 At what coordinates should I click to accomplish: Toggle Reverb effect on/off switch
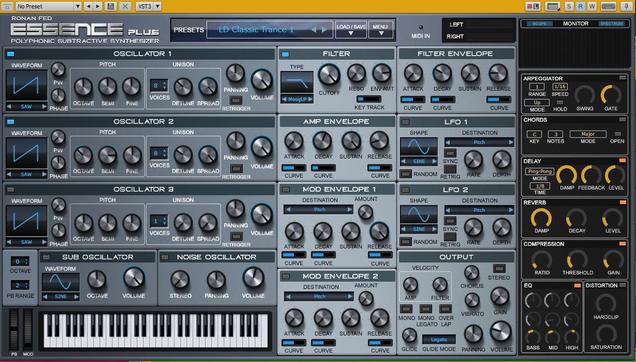pyautogui.click(x=622, y=202)
